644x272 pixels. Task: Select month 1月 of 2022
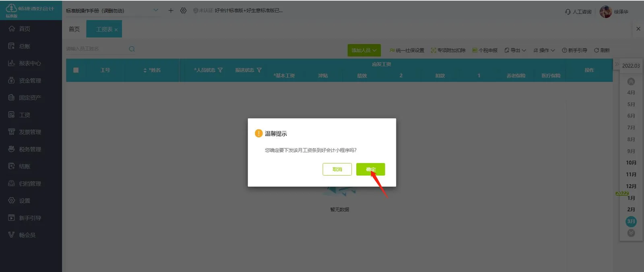pyautogui.click(x=631, y=198)
